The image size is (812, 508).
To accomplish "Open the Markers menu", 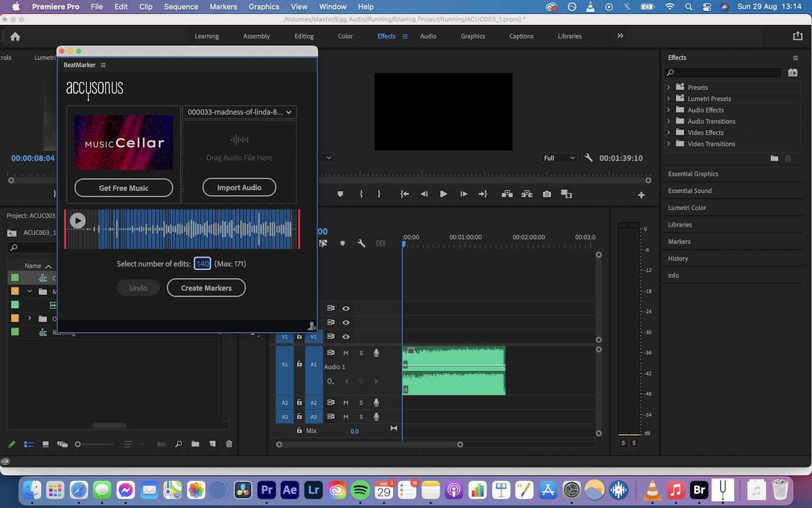I will [x=223, y=7].
